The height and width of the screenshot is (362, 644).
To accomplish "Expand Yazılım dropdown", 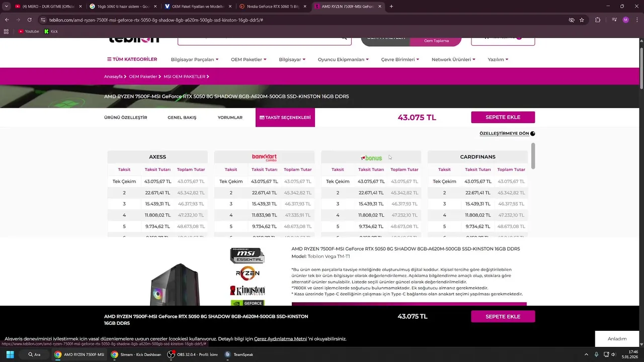I will pos(498,59).
